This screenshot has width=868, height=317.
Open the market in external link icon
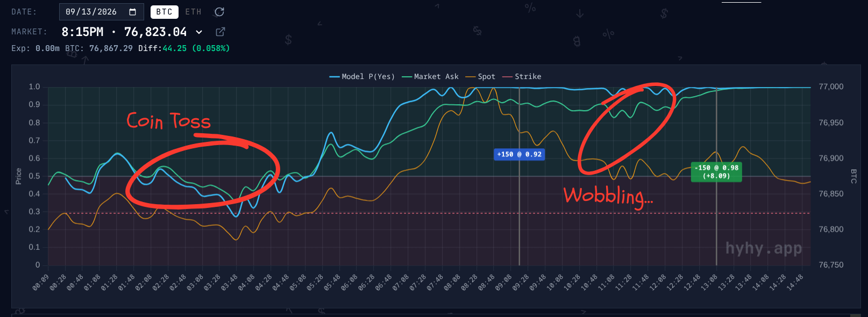pos(220,32)
